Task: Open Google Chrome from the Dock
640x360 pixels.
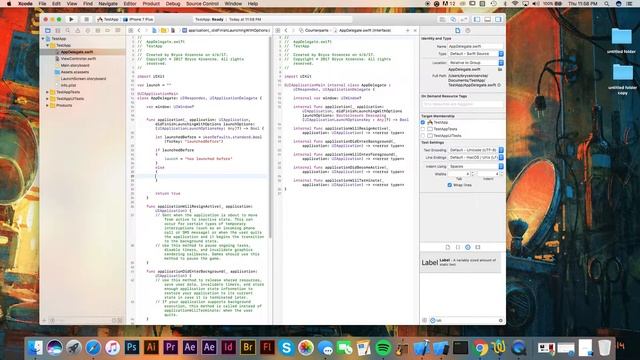Action: pos(480,348)
